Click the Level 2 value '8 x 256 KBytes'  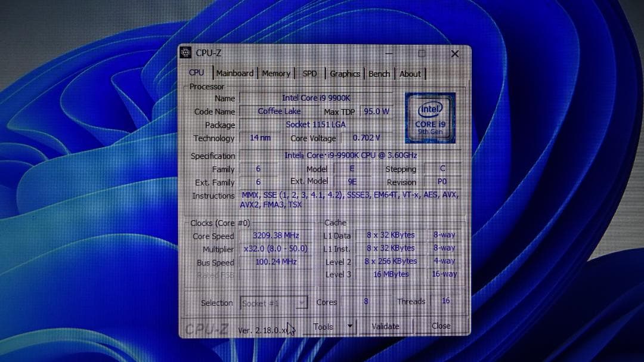click(x=391, y=261)
